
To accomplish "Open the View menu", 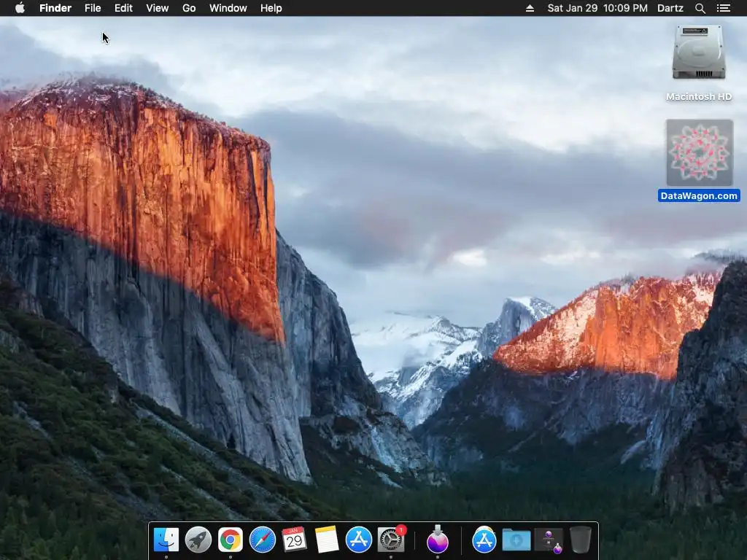I will coord(158,8).
